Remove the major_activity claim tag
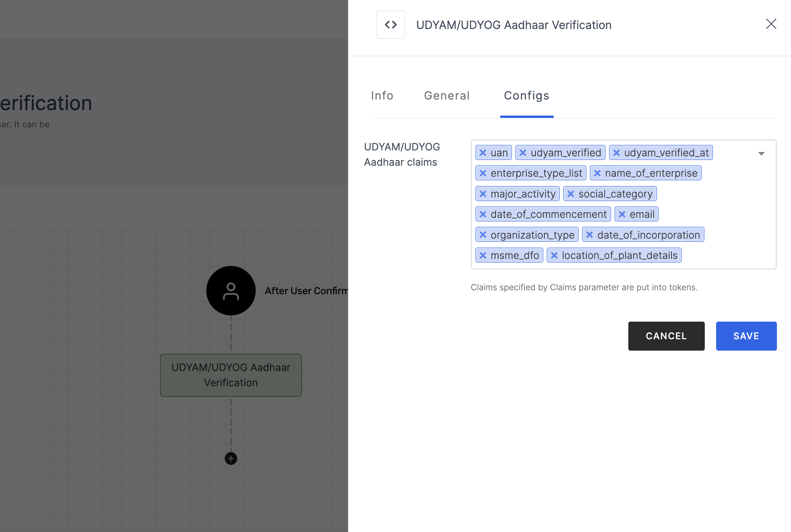Image resolution: width=791 pixels, height=532 pixels. point(483,194)
